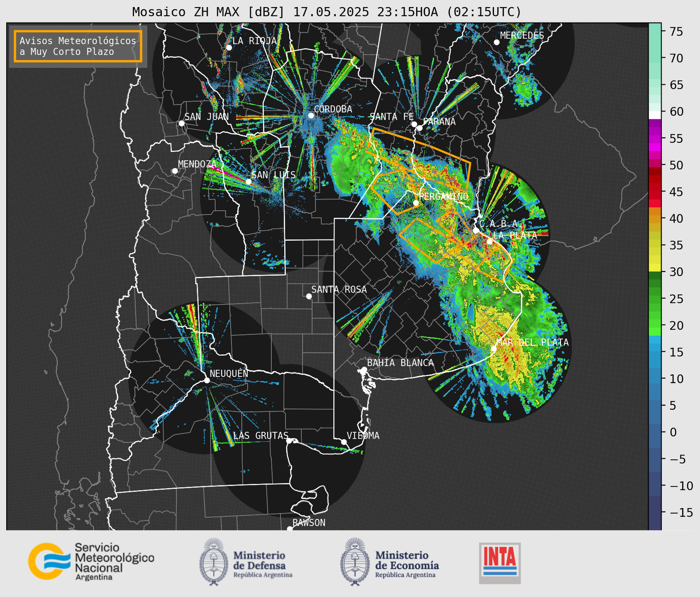Click the 40 dBZ orange color band
This screenshot has width=700, height=597.
pyautogui.click(x=655, y=218)
